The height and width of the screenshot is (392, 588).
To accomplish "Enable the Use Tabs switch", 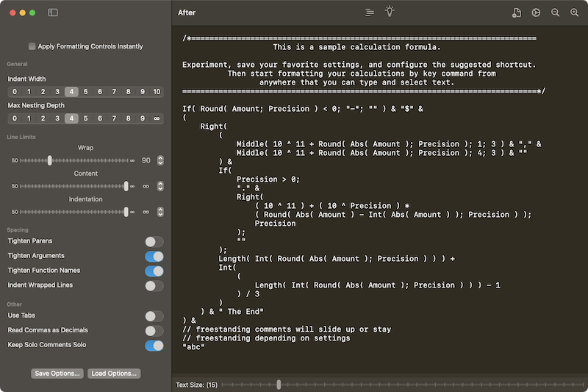I will pyautogui.click(x=154, y=316).
